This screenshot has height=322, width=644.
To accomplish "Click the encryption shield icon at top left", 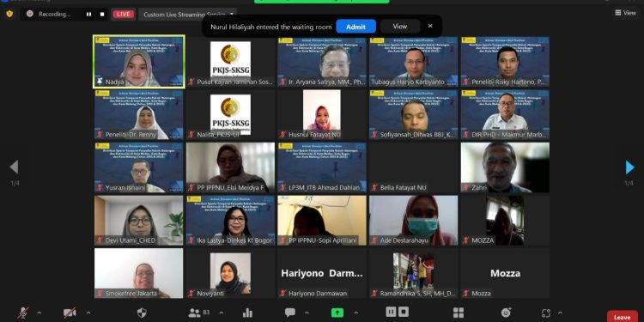I will [9, 14].
